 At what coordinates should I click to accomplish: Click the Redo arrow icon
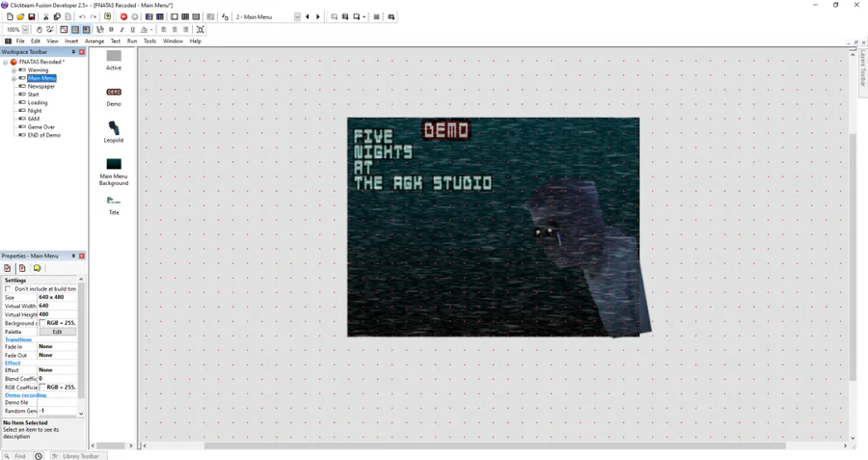tap(93, 16)
